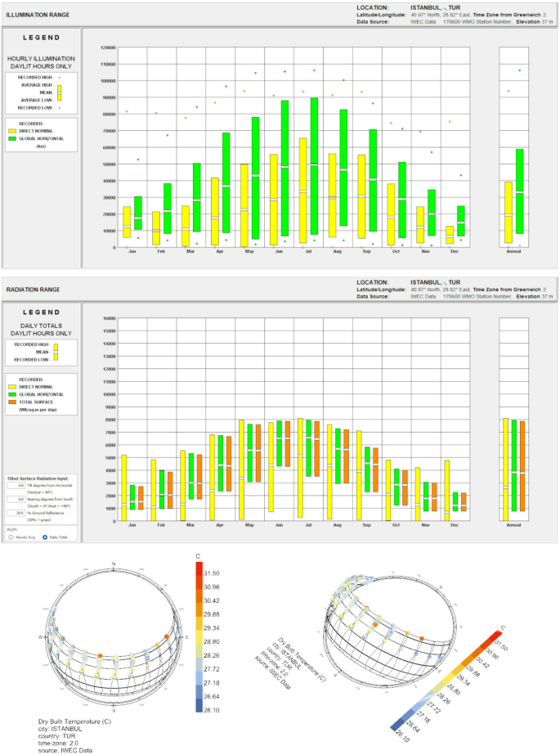Screen dimensions: 560x755
Task: Click the Annual label on Radiation chart
Action: pyautogui.click(x=514, y=525)
